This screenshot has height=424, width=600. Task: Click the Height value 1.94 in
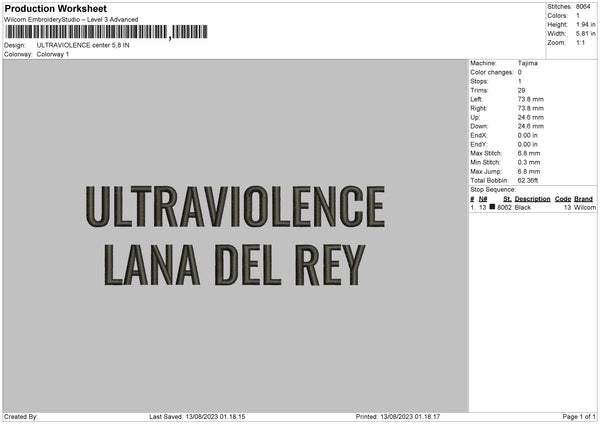tap(586, 24)
